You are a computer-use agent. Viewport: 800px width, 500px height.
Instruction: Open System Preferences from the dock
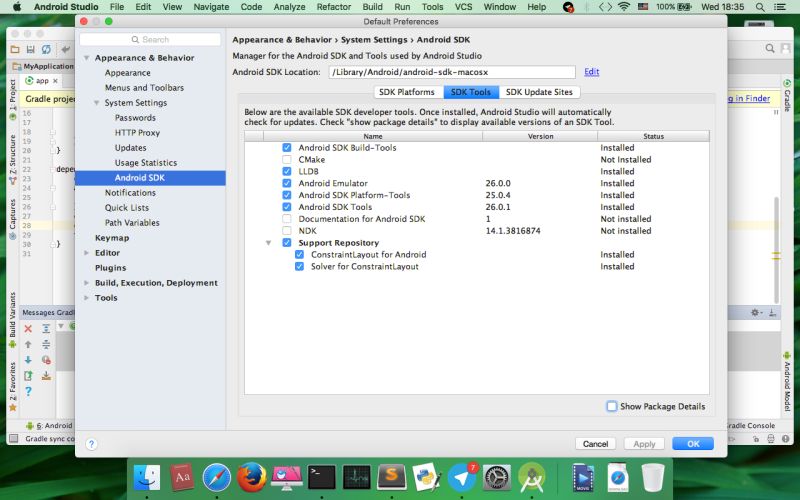(497, 478)
